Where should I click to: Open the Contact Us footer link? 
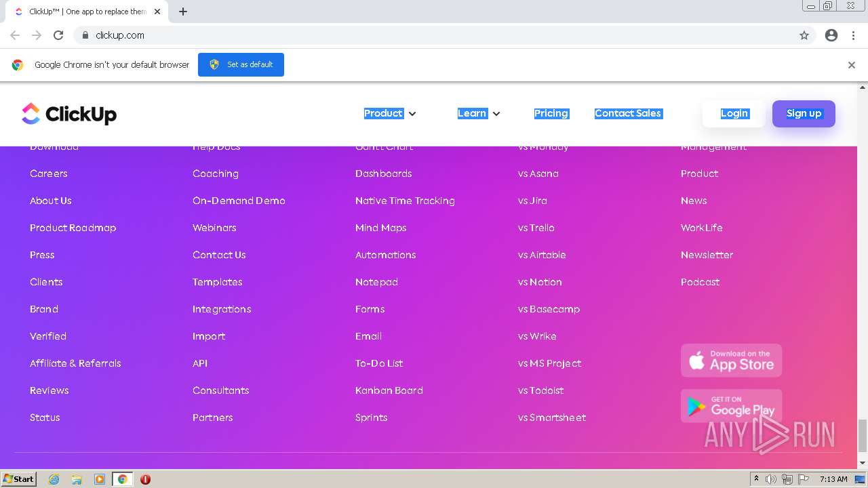click(219, 255)
